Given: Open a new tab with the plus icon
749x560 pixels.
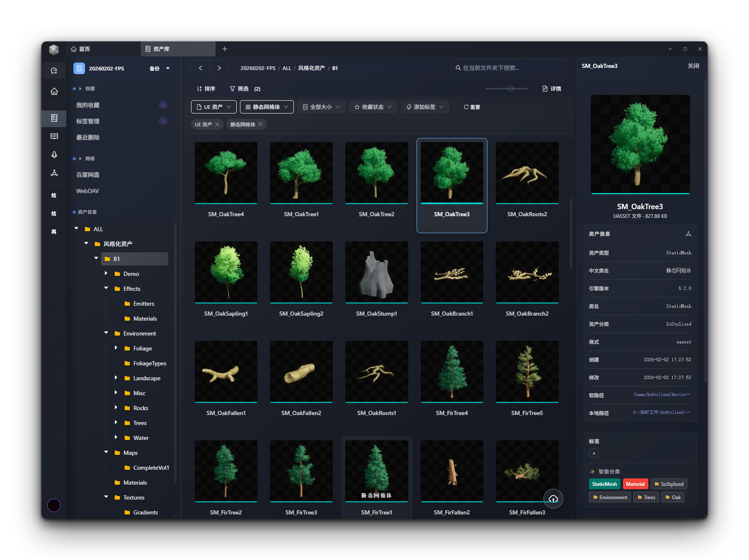Looking at the screenshot, I should (225, 49).
